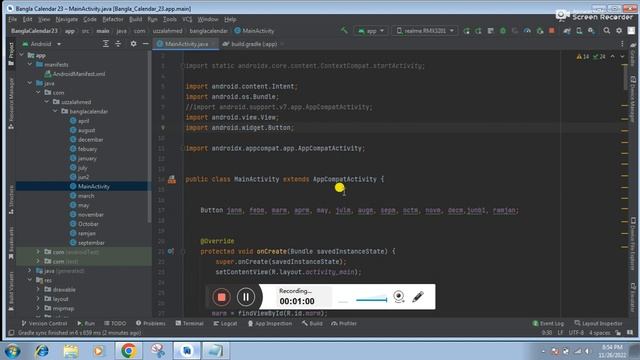Screen dimensions: 640x360
Task: Collapse the java folder node
Action: [x=30, y=83]
